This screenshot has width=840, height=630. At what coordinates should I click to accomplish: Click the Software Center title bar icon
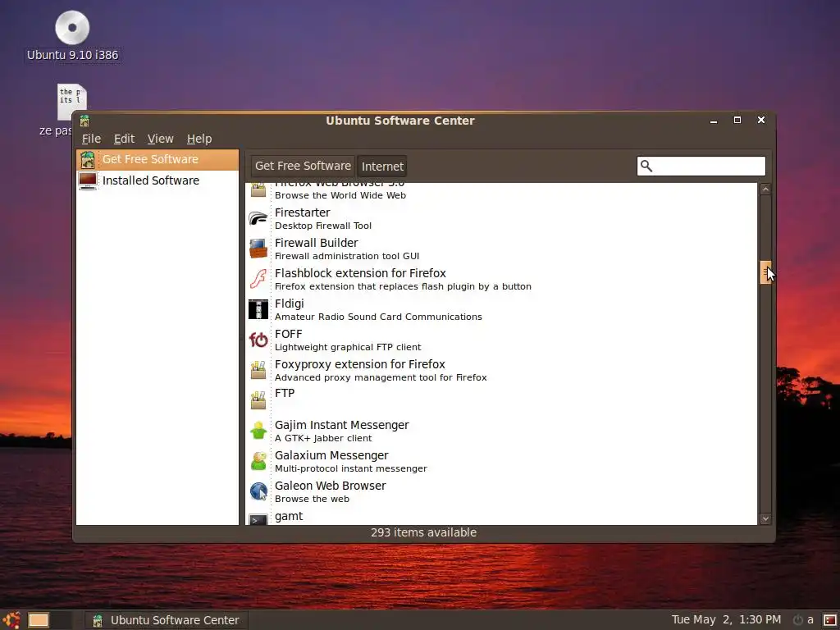pos(84,121)
